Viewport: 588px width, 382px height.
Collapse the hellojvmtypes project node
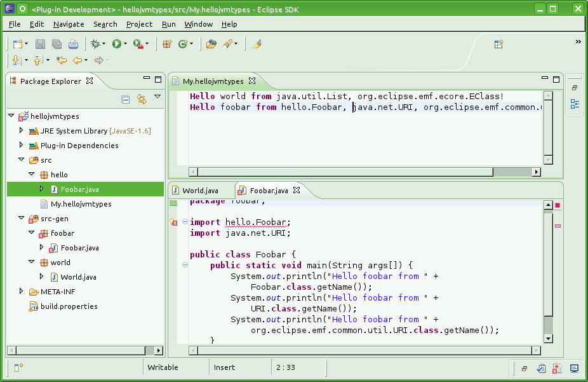tap(11, 116)
